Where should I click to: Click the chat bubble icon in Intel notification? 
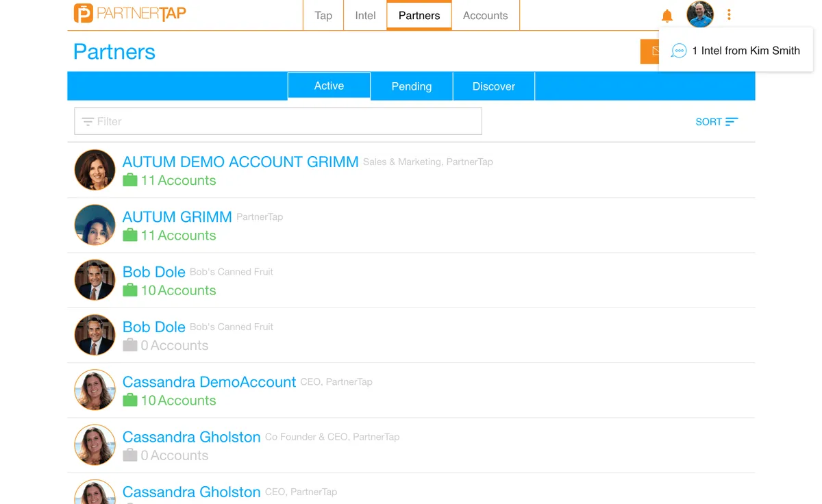[679, 51]
